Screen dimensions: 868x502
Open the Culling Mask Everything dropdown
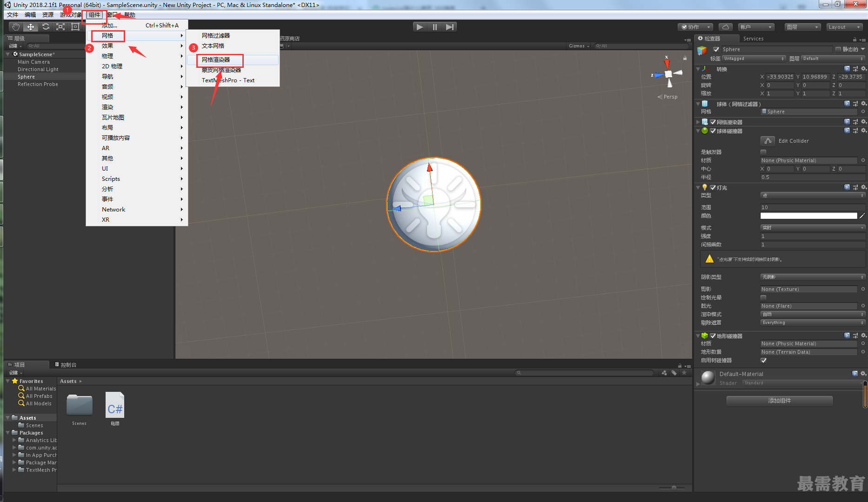813,323
